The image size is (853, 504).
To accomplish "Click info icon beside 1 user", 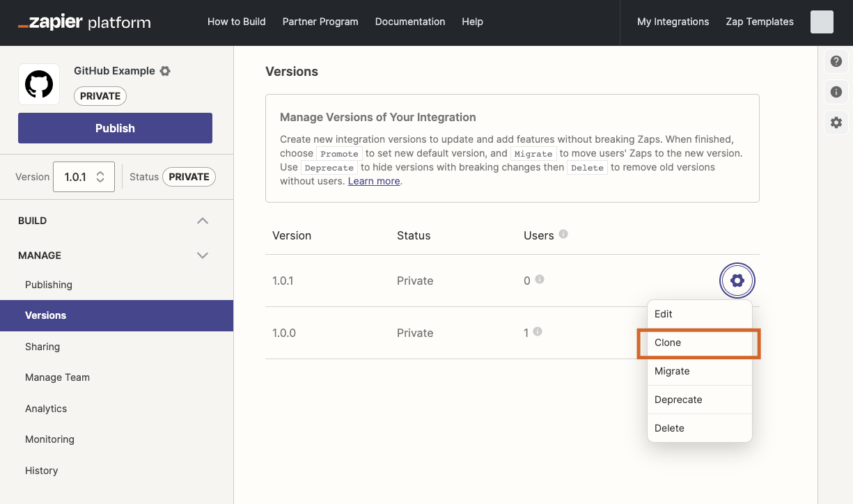I will [x=538, y=331].
